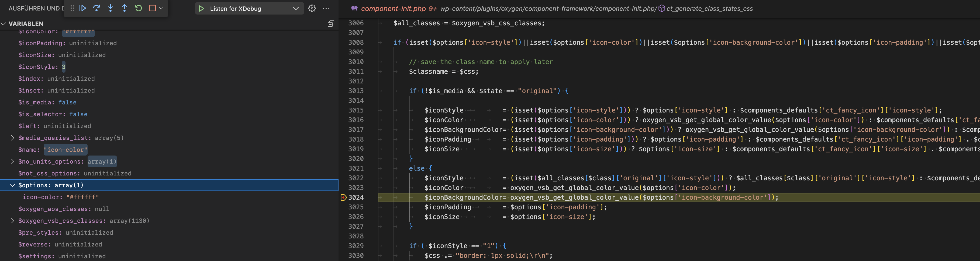Continue the paused debug session
Image resolution: width=980 pixels, height=261 pixels.
[82, 8]
